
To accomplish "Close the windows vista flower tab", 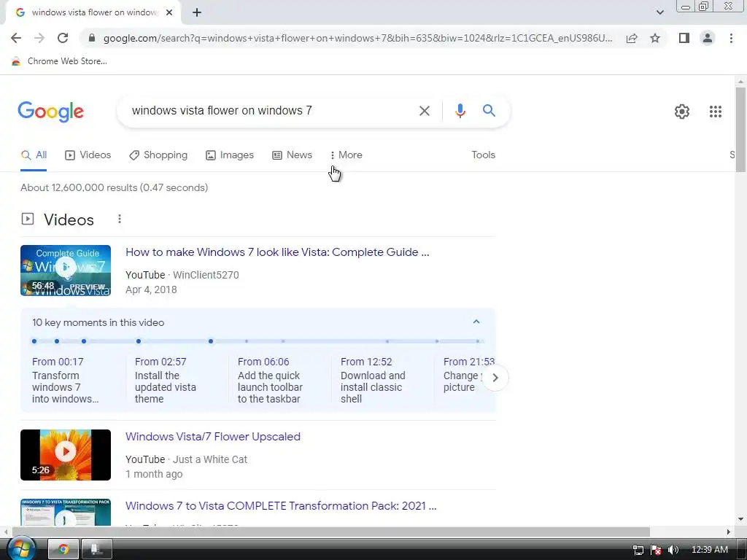I will pos(169,13).
